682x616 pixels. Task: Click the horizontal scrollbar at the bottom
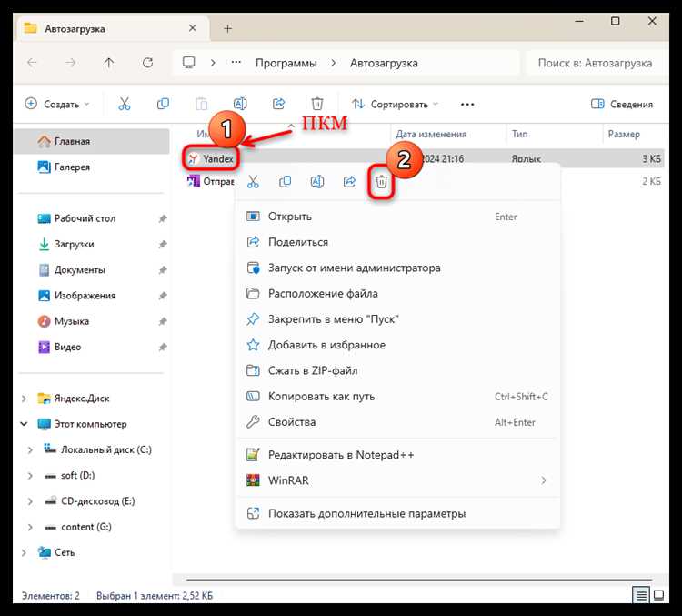(419, 580)
